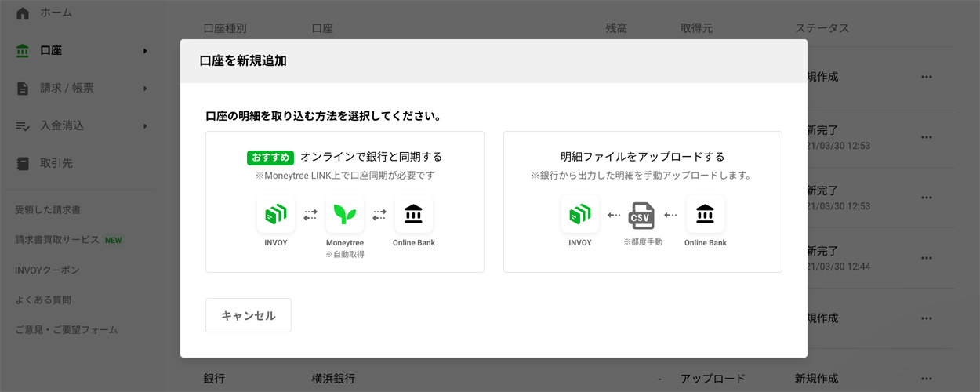Click the 取得元 column header

click(x=697, y=28)
